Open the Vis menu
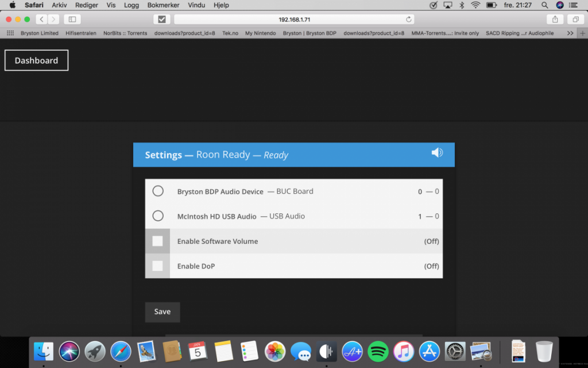Viewport: 588px width, 368px height. (111, 5)
